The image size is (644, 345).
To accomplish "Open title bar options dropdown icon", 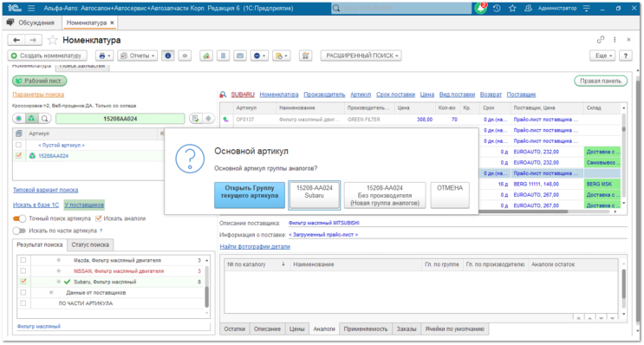I will 587,8.
